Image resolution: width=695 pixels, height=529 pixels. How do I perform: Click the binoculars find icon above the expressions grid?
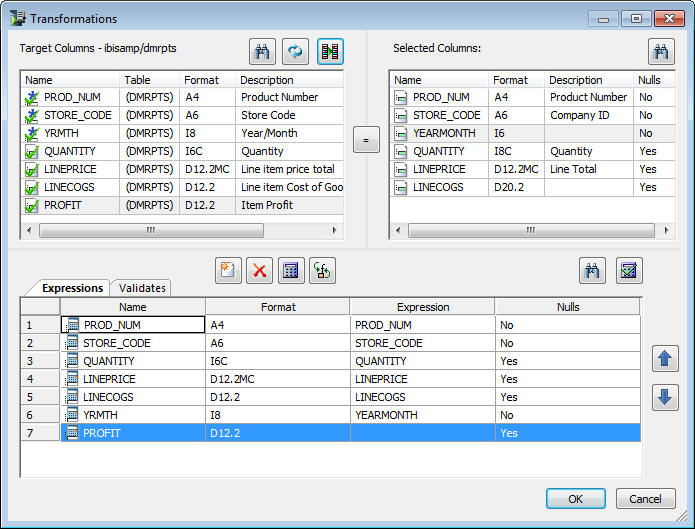click(x=592, y=270)
